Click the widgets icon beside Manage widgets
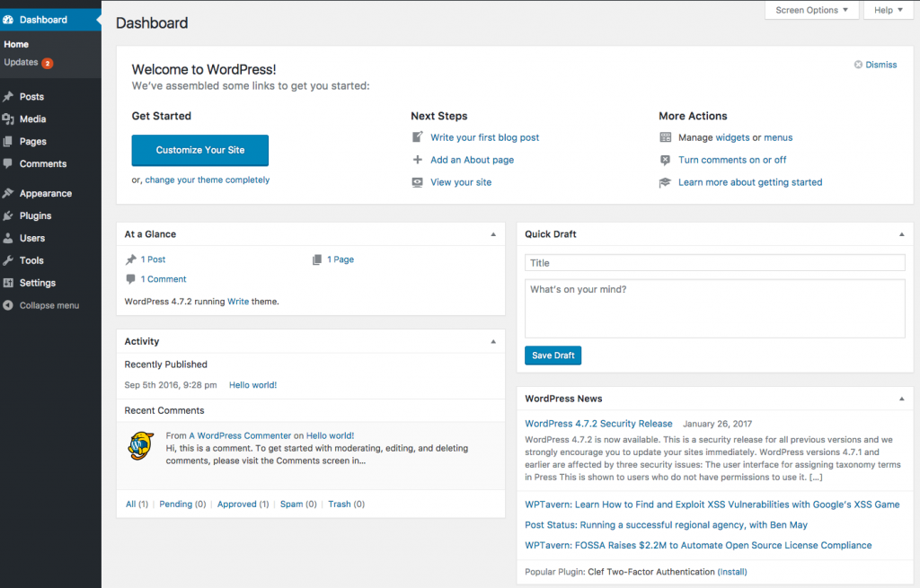 [666, 137]
